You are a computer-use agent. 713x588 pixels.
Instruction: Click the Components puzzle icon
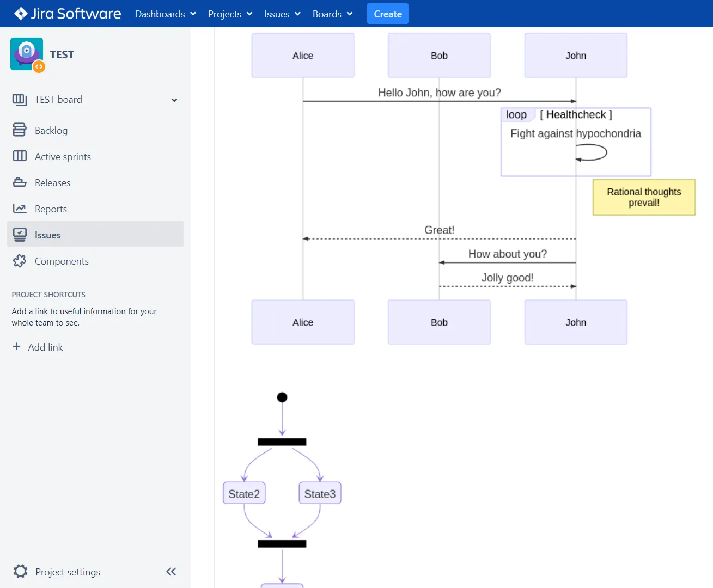[20, 261]
